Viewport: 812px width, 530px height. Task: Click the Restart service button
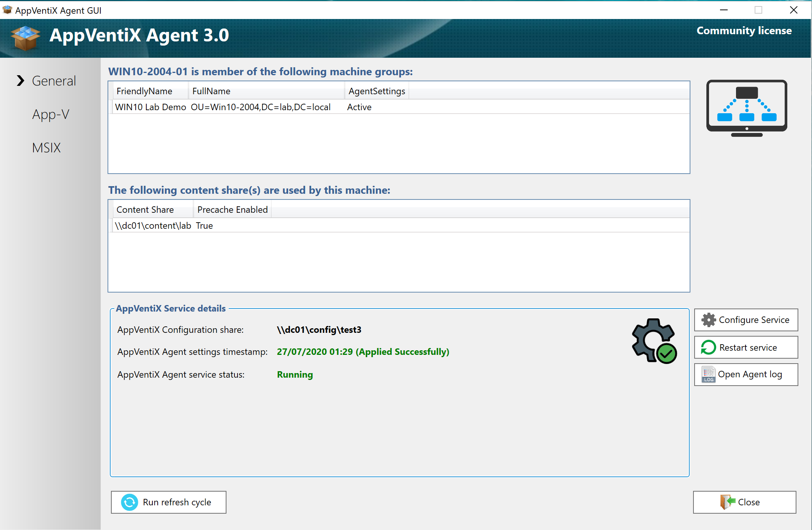pos(746,347)
